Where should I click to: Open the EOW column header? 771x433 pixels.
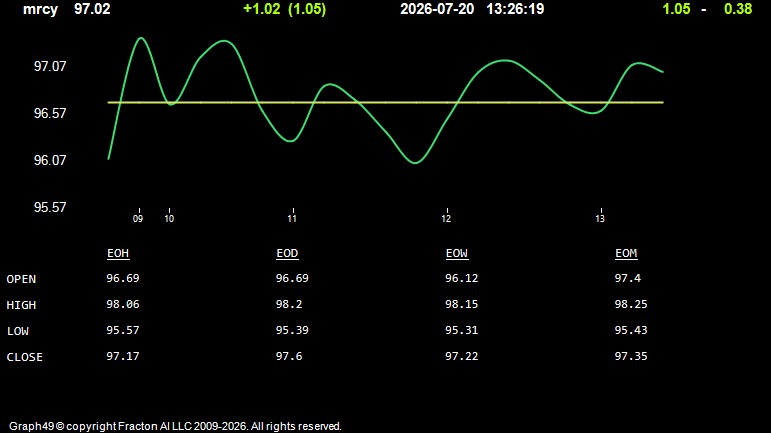click(x=457, y=253)
